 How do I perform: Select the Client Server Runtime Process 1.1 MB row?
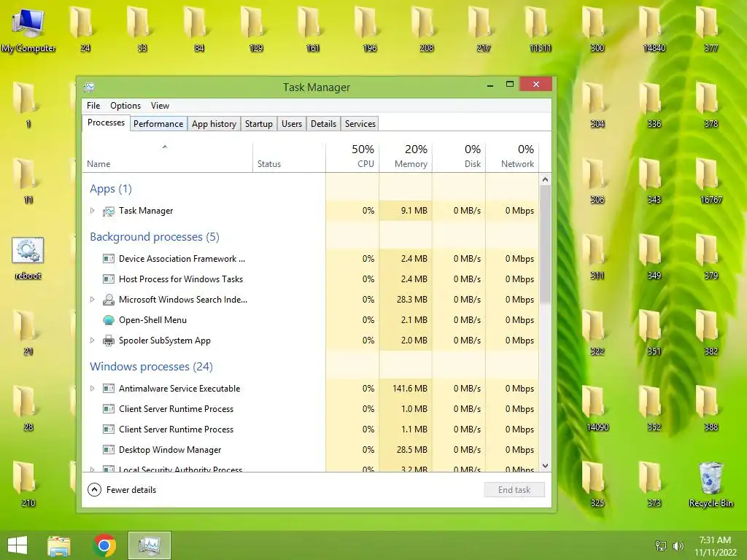311,429
